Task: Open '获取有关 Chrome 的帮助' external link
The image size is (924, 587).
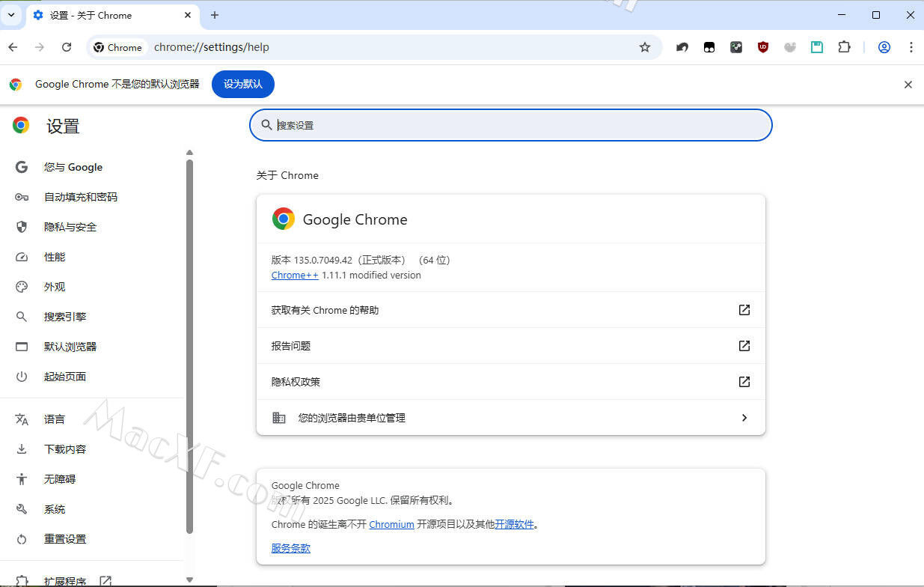Action: tap(744, 310)
